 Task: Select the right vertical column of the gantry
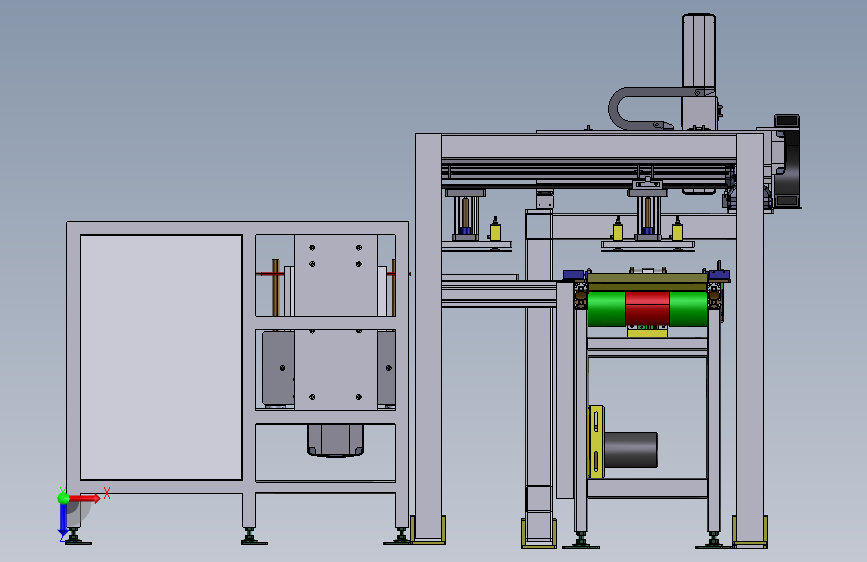point(750,339)
